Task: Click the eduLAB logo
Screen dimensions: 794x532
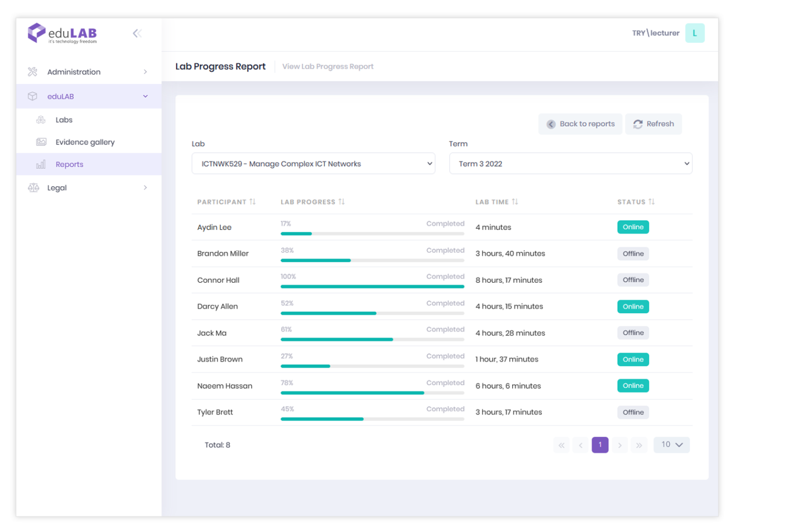Action: coord(63,34)
